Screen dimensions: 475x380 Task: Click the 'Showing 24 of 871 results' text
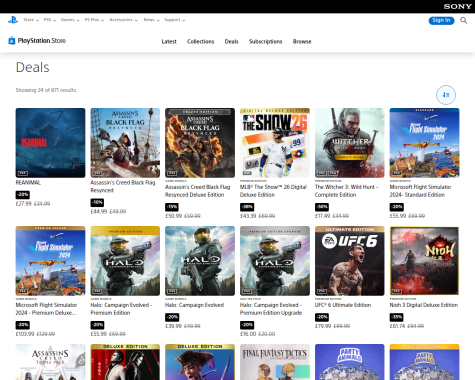(46, 90)
